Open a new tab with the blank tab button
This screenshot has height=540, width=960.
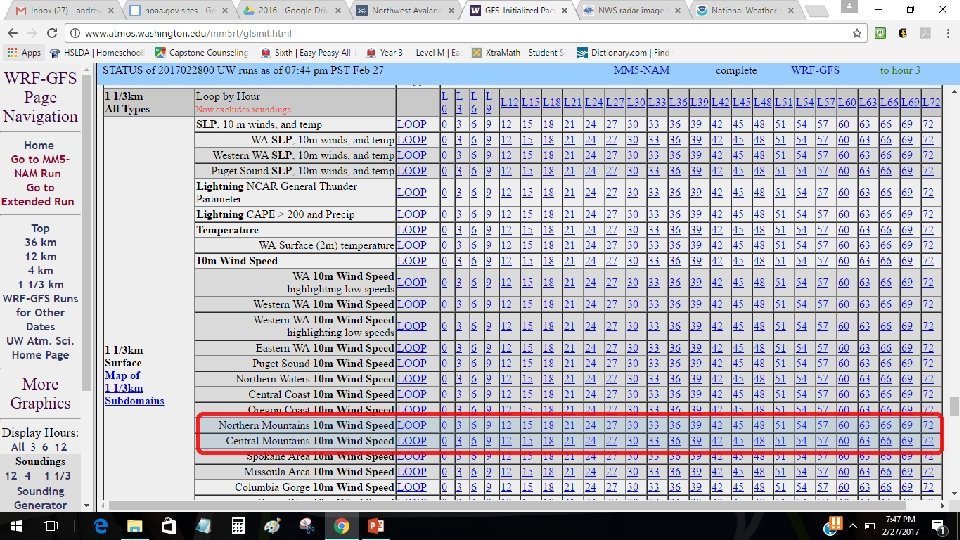pos(817,10)
